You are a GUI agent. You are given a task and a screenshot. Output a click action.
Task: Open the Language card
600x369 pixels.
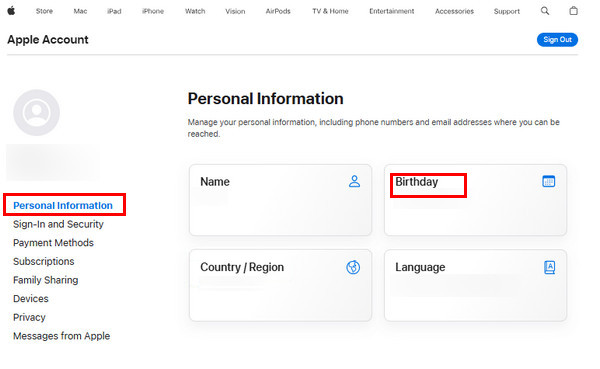pyautogui.click(x=475, y=286)
